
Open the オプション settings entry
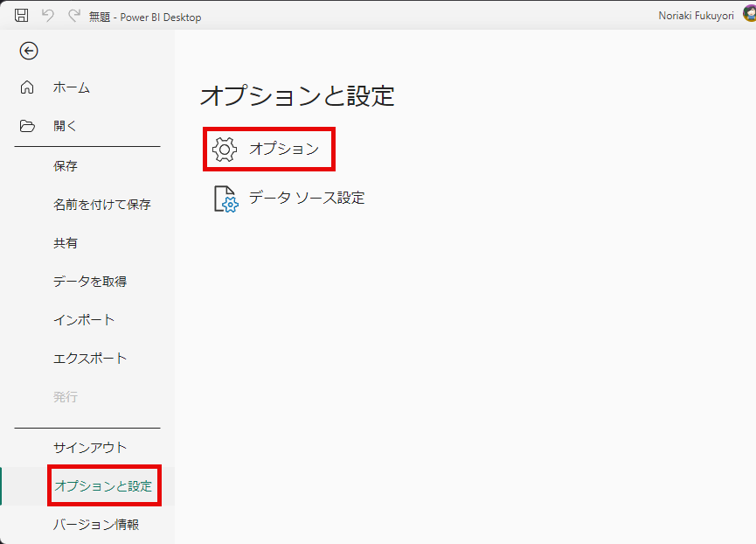pyautogui.click(x=269, y=149)
